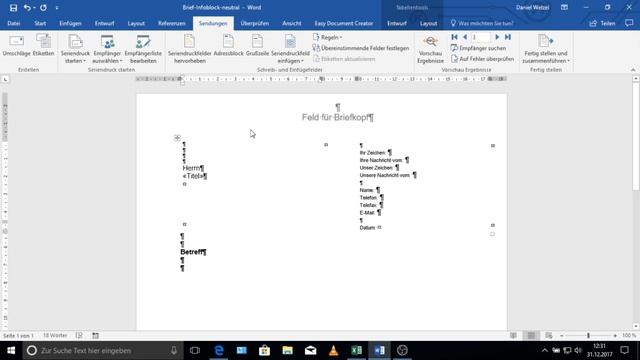Click Empfänger suchen
The height and width of the screenshot is (360, 640).
(x=478, y=48)
